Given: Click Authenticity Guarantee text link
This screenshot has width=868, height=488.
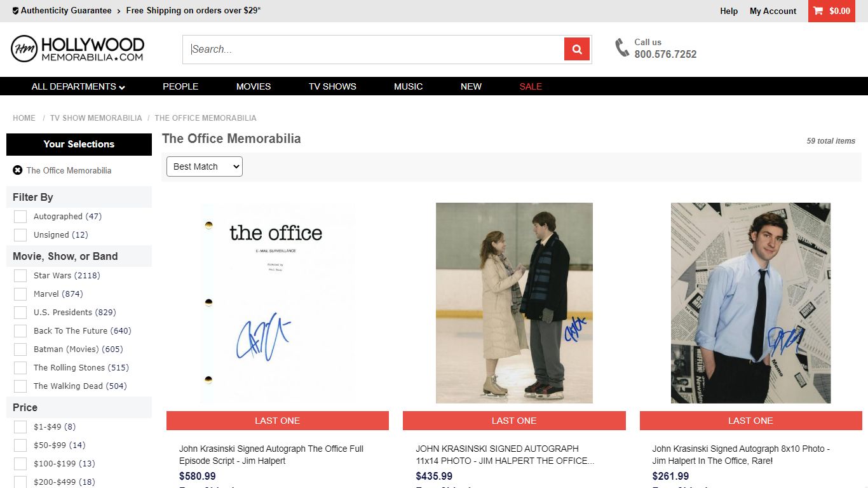Looking at the screenshot, I should click(x=66, y=11).
